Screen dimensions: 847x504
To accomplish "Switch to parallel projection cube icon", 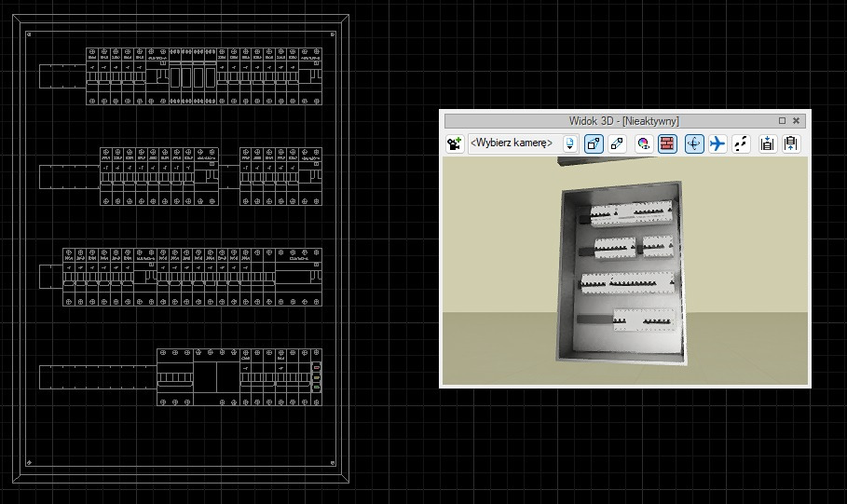I will [617, 143].
